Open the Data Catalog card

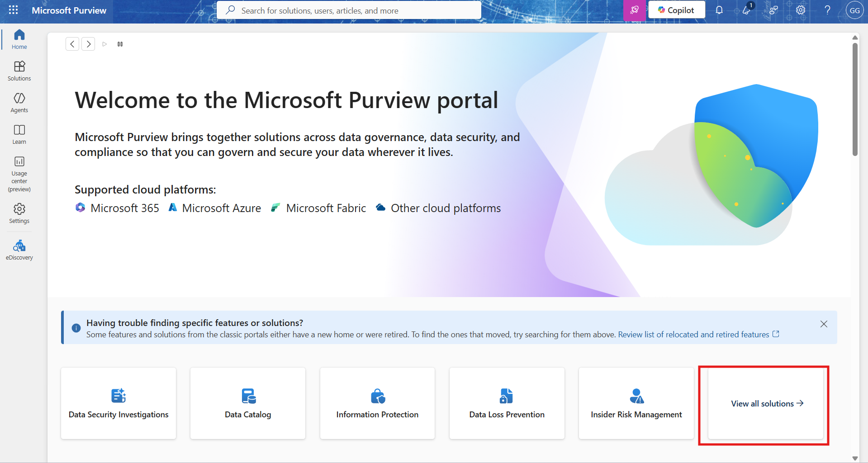248,403
